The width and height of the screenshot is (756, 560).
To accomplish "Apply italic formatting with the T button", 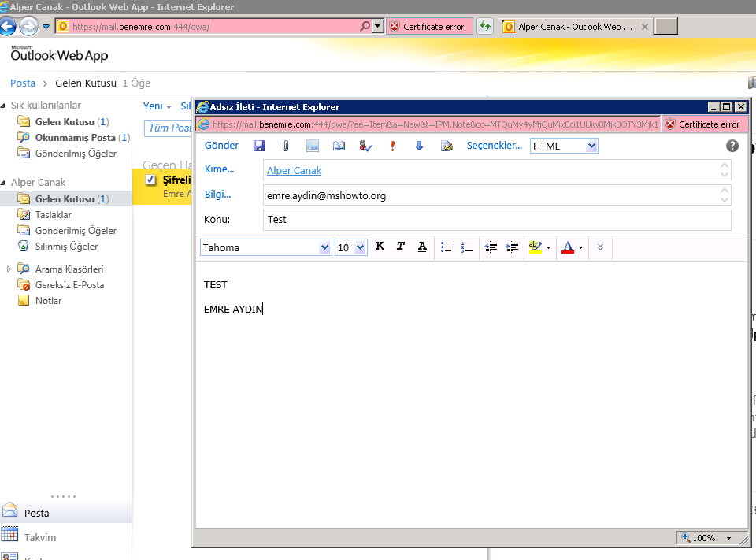I will tap(401, 247).
